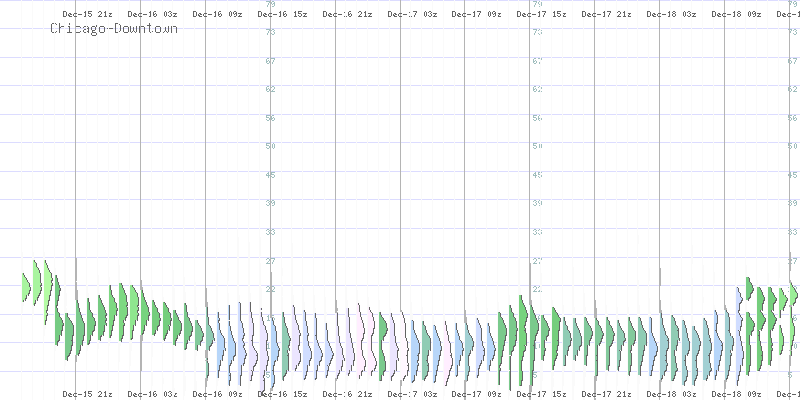This screenshot has height=400, width=800.
Task: Pick the Dec-17 03z label on top axis
Action: point(412,15)
